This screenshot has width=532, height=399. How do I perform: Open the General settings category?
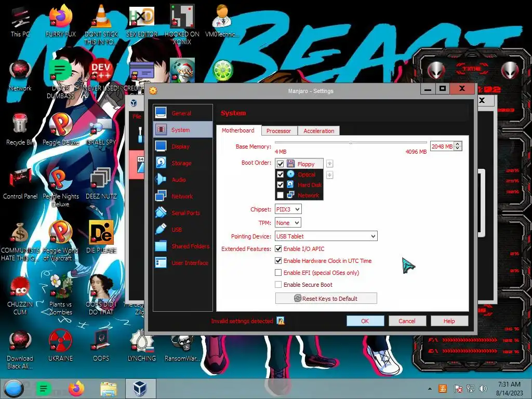(183, 113)
